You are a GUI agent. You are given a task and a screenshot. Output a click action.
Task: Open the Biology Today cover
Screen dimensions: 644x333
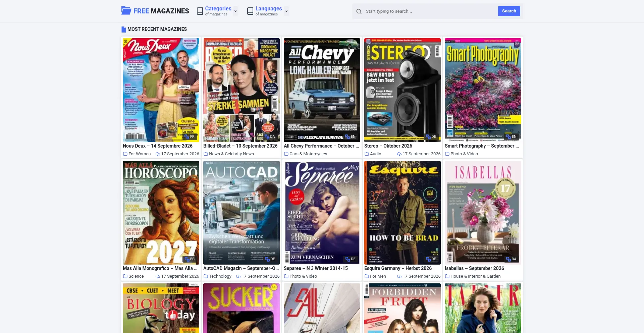tap(161, 308)
